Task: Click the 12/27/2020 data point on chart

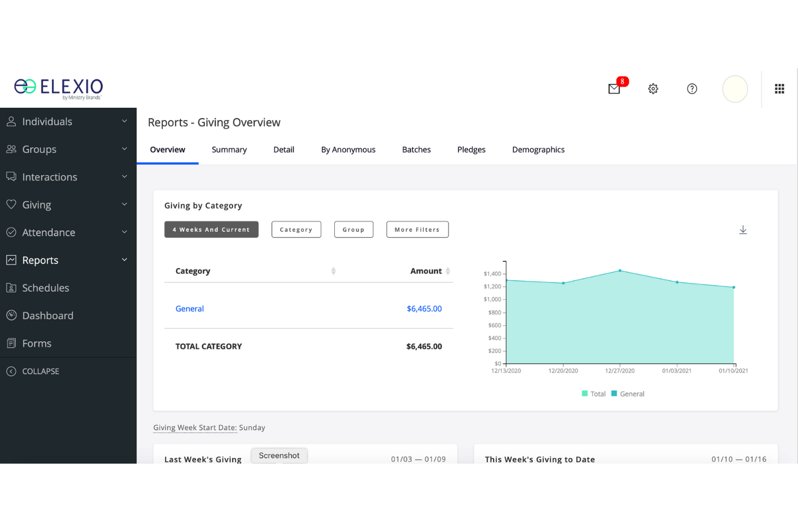Action: point(620,271)
